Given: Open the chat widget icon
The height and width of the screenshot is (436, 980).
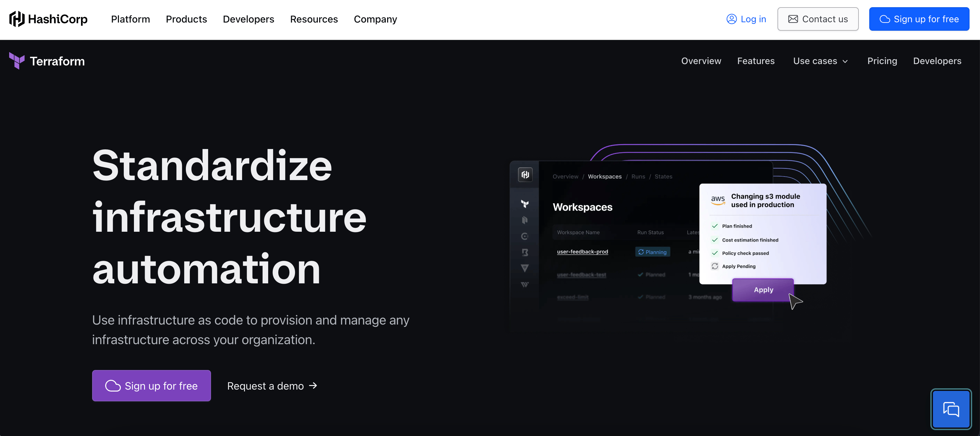Looking at the screenshot, I should tap(951, 409).
